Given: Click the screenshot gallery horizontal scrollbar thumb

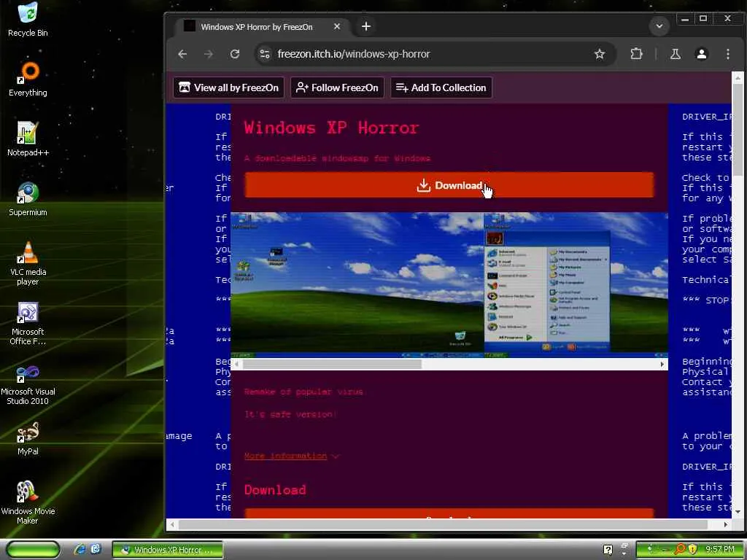Looking at the screenshot, I should coord(332,365).
